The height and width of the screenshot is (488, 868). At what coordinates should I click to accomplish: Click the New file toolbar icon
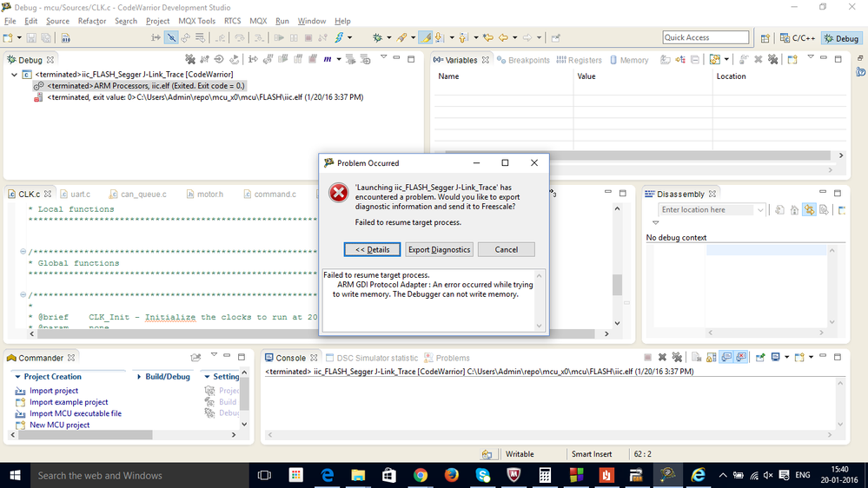point(9,38)
